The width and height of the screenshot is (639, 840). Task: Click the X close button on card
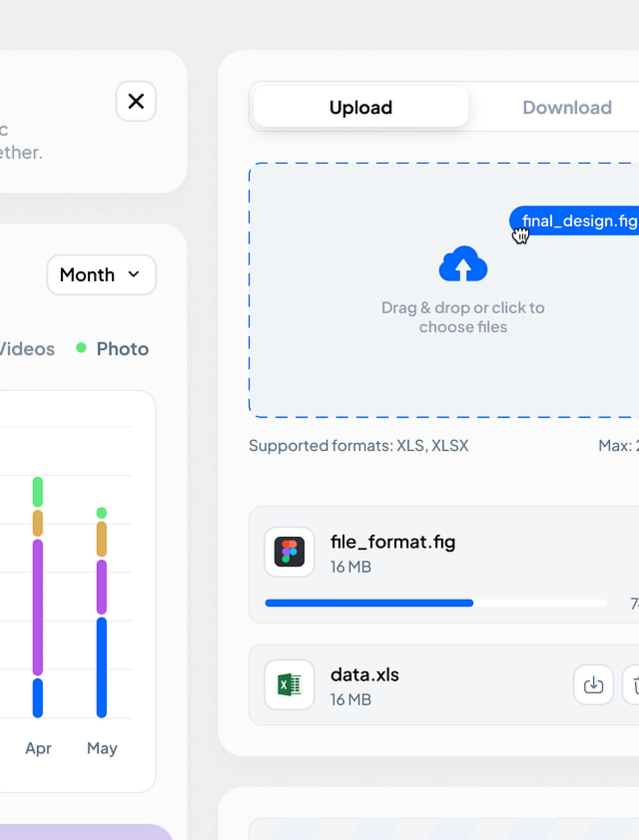coord(136,102)
